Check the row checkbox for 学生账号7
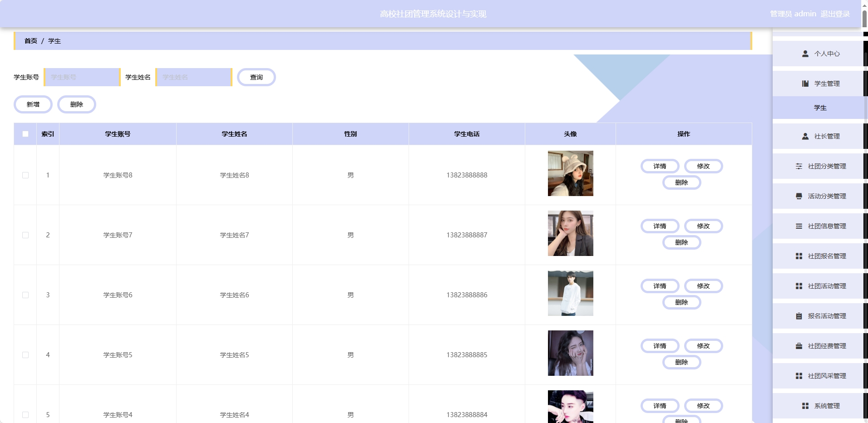Image resolution: width=868 pixels, height=423 pixels. click(25, 235)
